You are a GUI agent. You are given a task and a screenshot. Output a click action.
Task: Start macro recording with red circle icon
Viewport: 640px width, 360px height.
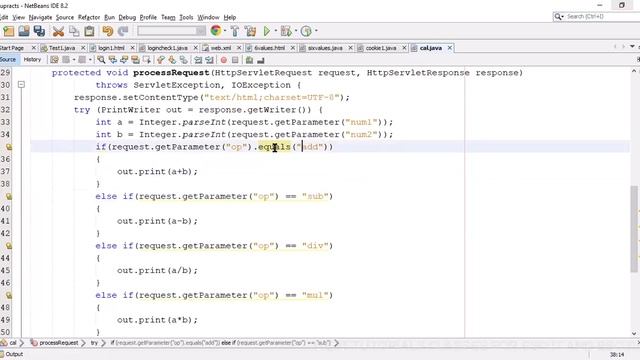(x=224, y=60)
